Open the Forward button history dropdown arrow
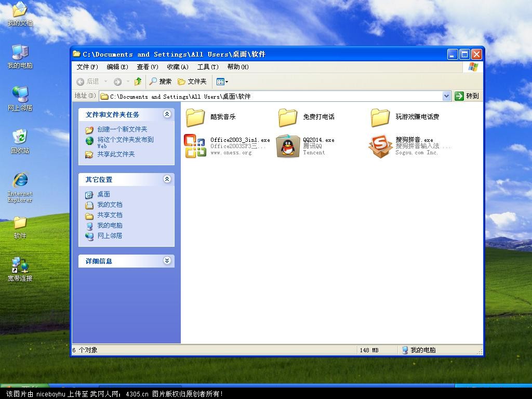 tap(128, 82)
